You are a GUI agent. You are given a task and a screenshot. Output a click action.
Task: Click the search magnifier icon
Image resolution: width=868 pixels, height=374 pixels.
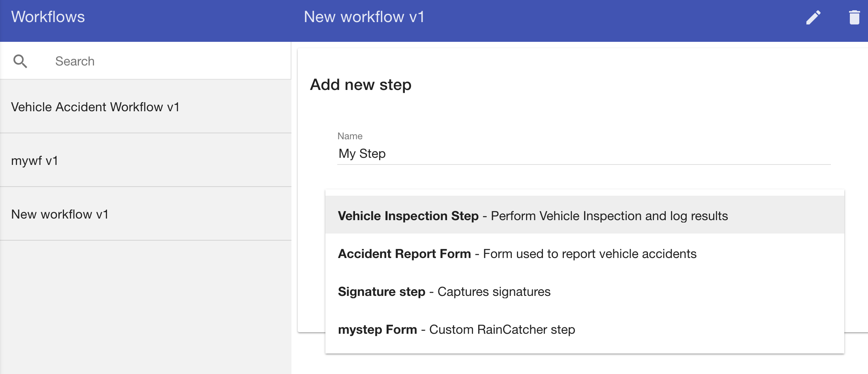tap(20, 61)
